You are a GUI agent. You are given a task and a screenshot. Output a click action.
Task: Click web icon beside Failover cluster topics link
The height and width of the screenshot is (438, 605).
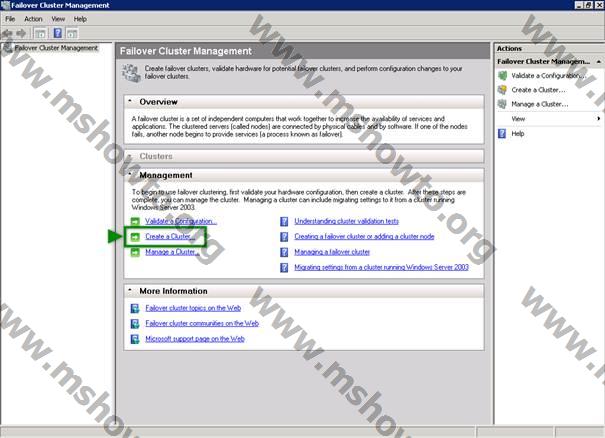(135, 308)
